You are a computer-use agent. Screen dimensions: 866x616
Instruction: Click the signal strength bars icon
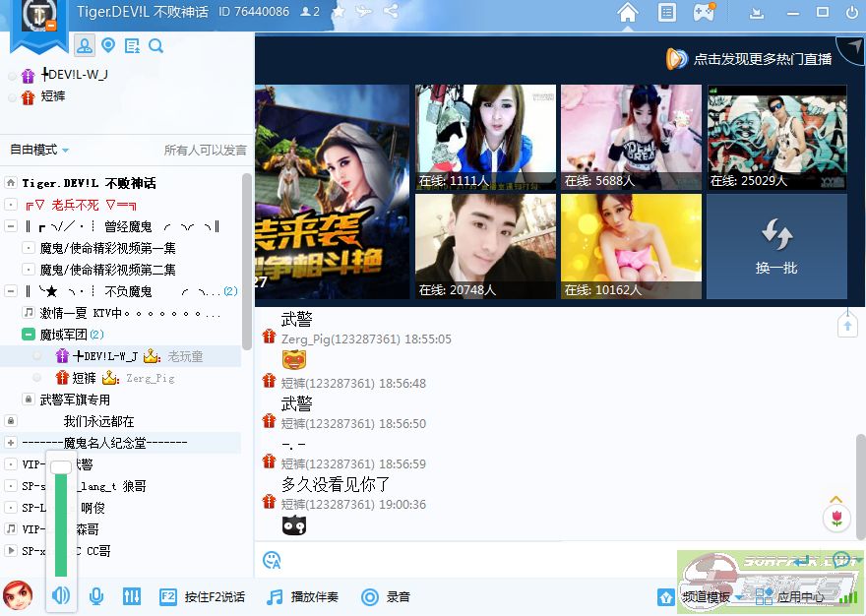848,596
